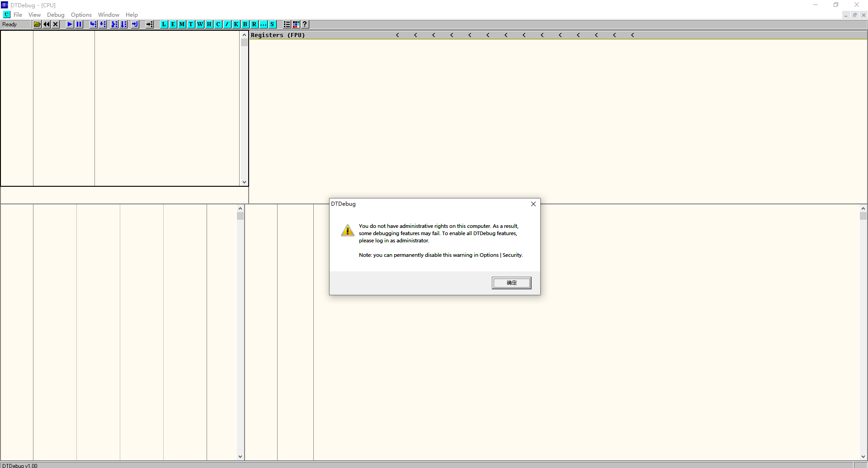Open Memory map with M icon
The height and width of the screenshot is (468, 868).
pyautogui.click(x=182, y=24)
